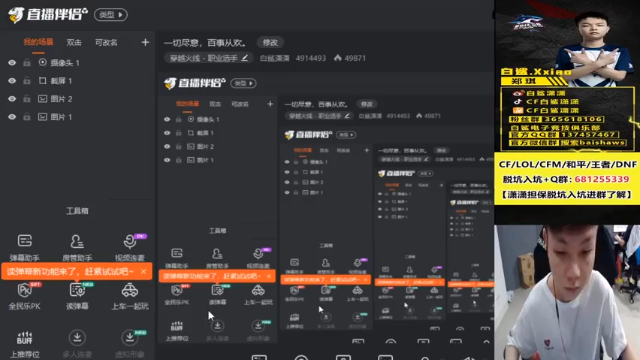Viewport: 640px width, 360px height.
Task: Add a new scene with plus icon
Action: pos(145,42)
